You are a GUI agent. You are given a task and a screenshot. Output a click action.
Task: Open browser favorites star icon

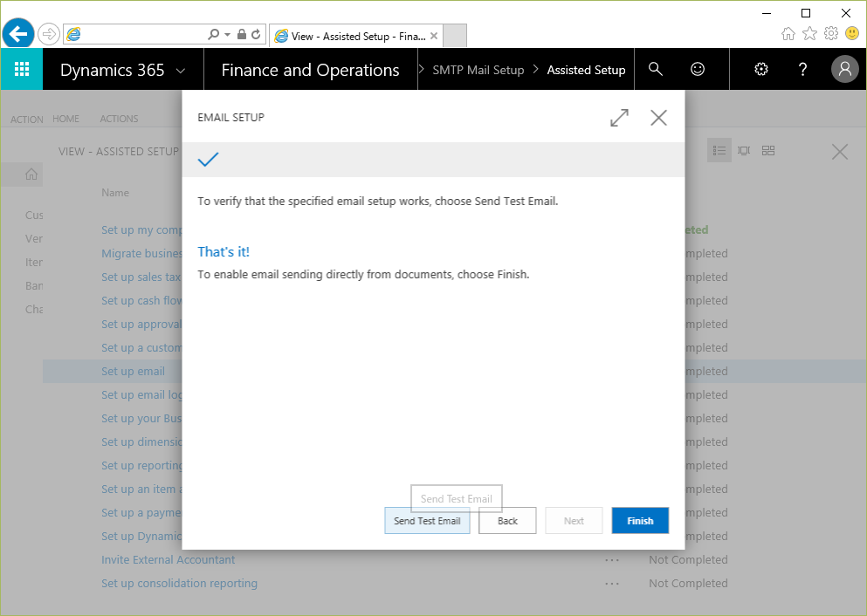[x=810, y=34]
